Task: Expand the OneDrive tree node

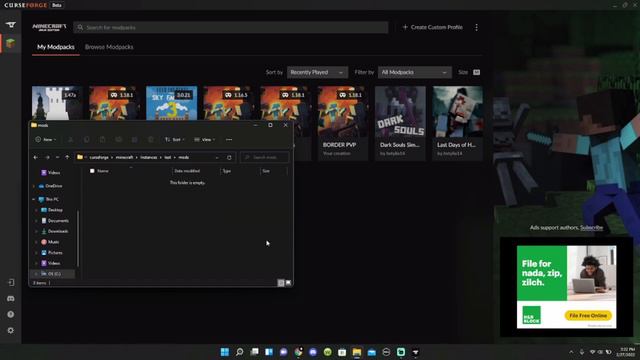Action: pos(34,186)
